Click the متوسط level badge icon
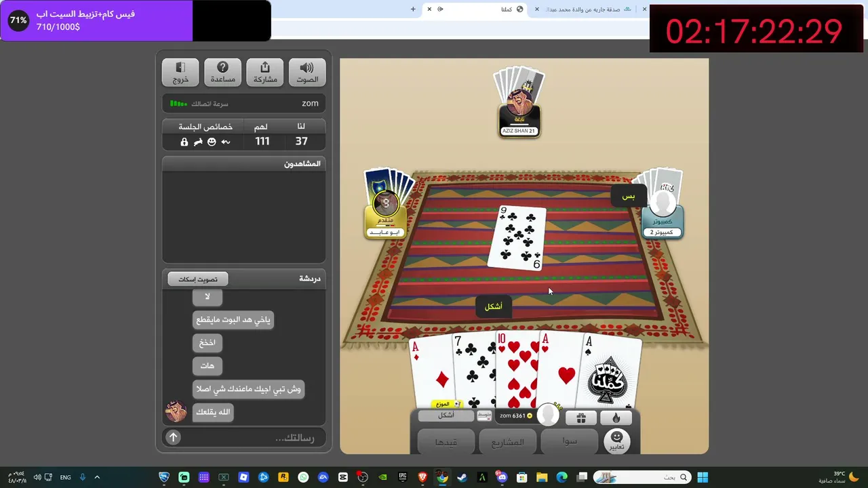The height and width of the screenshot is (488, 868). tap(484, 415)
